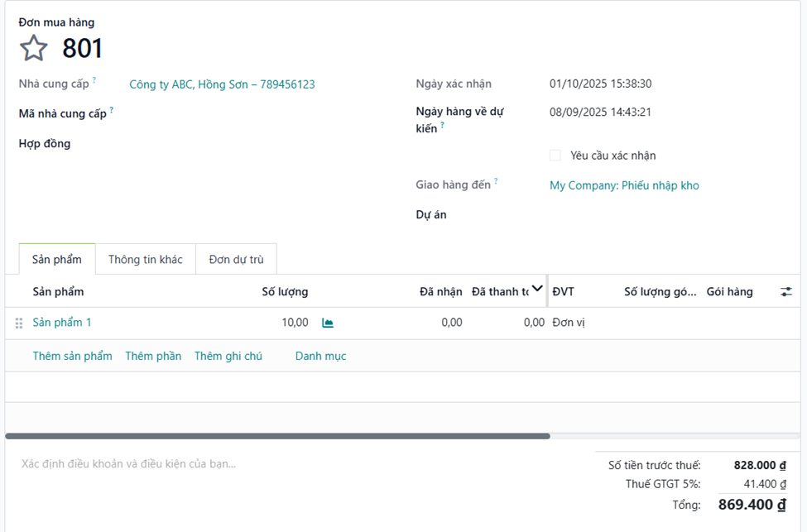Screen dimensions: 807x532
Task: Switch to Đơn dự trù tab
Action: (x=236, y=259)
